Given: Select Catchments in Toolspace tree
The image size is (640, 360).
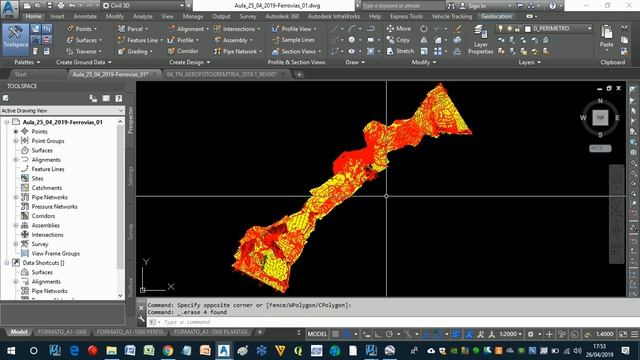Looking at the screenshot, I should (47, 188).
